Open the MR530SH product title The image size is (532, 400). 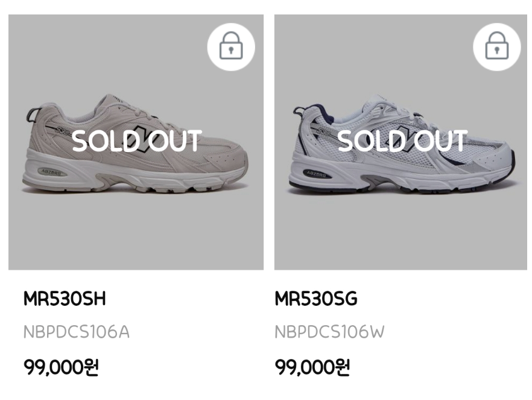(65, 299)
